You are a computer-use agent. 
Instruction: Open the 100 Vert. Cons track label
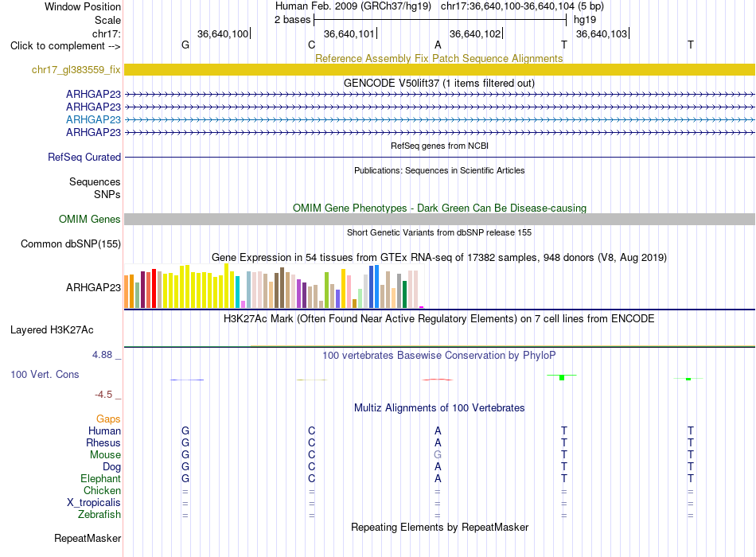tap(45, 375)
